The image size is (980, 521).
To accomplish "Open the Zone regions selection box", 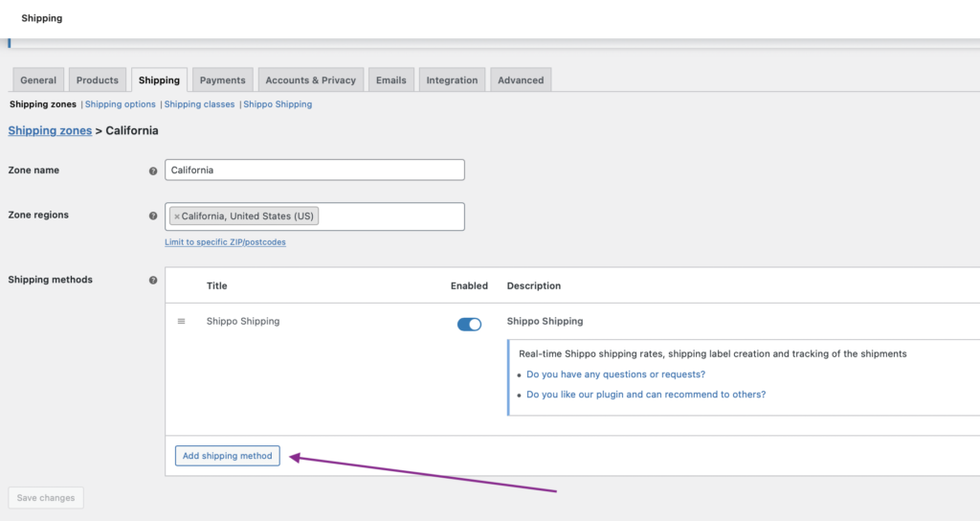I will (390, 216).
